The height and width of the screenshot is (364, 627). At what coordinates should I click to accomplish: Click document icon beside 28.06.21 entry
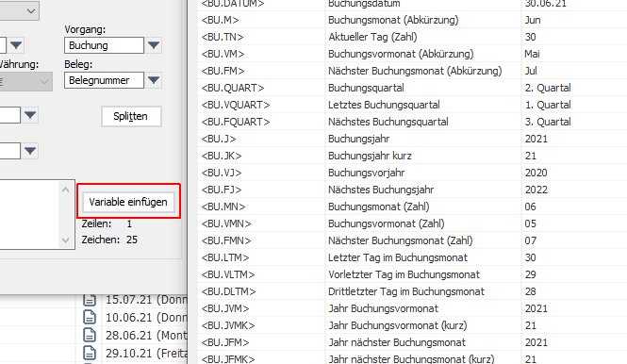pos(90,335)
